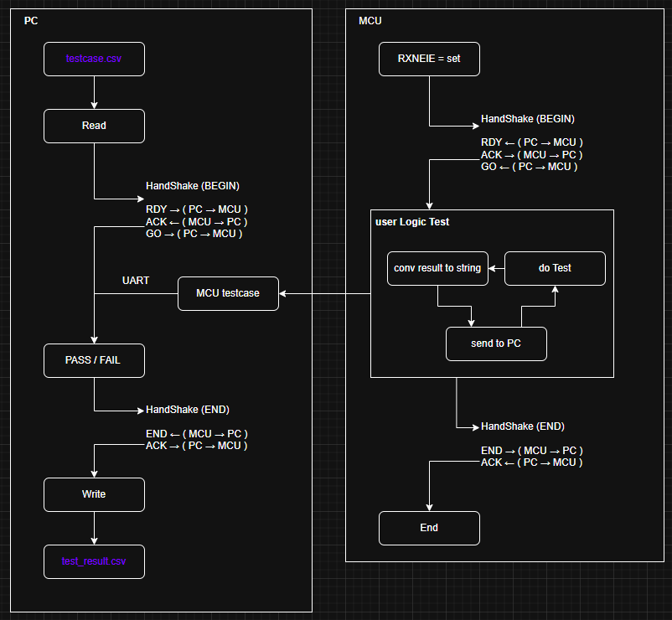This screenshot has width=672, height=620.
Task: Click the user Logic Test title
Action: [412, 221]
